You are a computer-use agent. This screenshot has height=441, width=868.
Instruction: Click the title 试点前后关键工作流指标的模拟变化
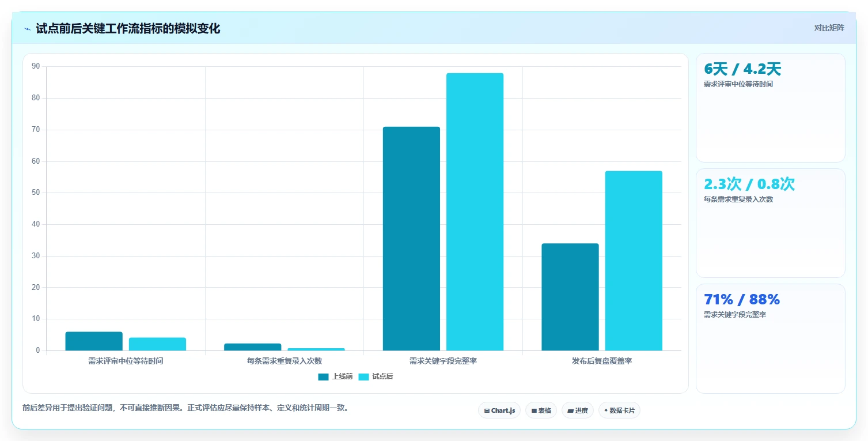[x=128, y=29]
